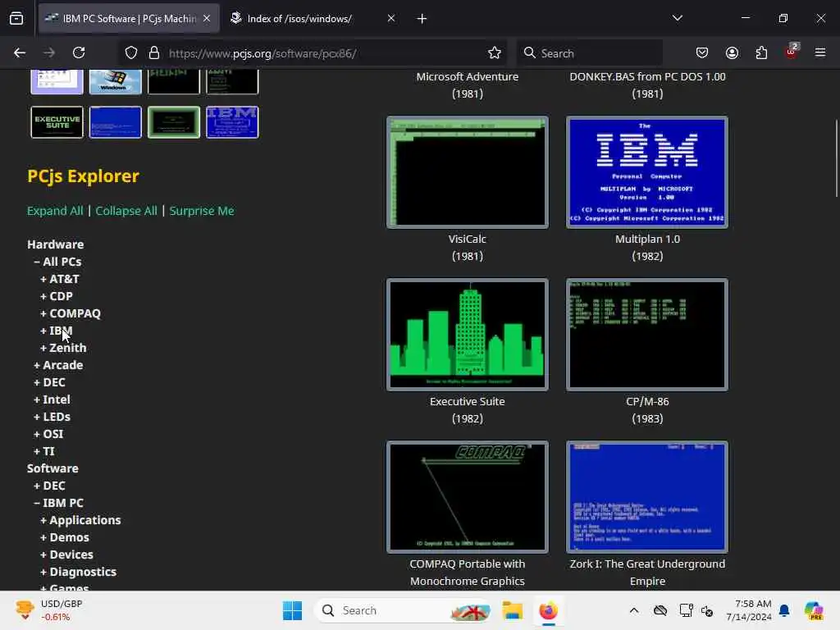Image resolution: width=840 pixels, height=630 pixels.
Task: Open the list all tabs chevron
Action: 677,18
